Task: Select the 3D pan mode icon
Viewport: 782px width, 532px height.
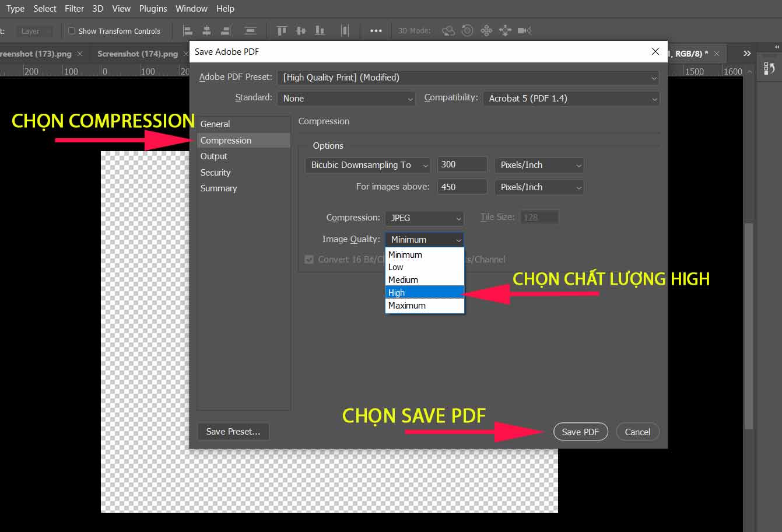Action: (486, 30)
